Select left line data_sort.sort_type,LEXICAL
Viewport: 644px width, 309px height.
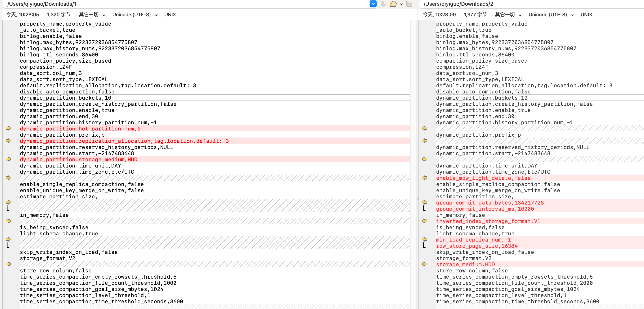click(64, 79)
